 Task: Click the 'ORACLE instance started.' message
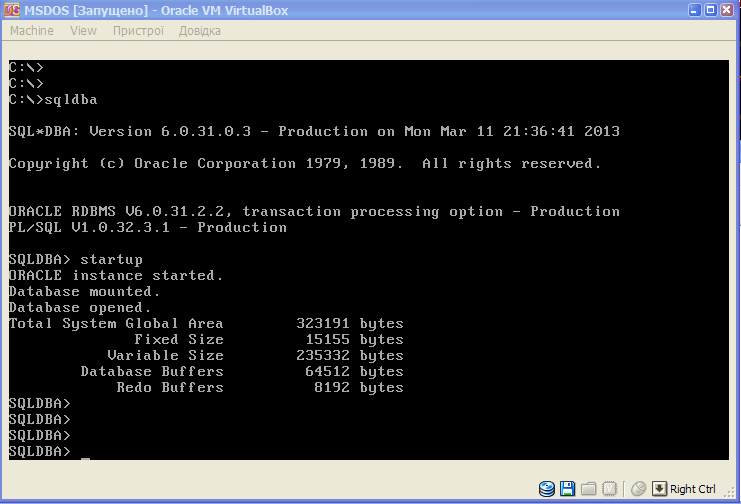tap(116, 275)
